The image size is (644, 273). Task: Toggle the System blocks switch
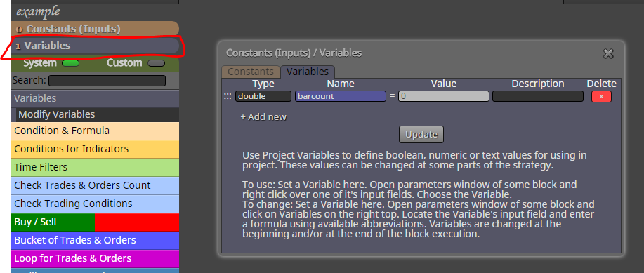click(70, 63)
